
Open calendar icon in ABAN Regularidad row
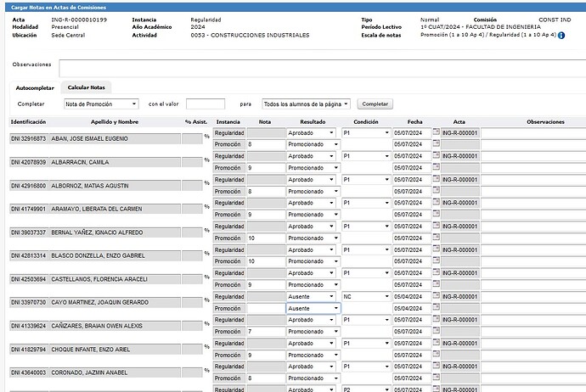click(437, 132)
